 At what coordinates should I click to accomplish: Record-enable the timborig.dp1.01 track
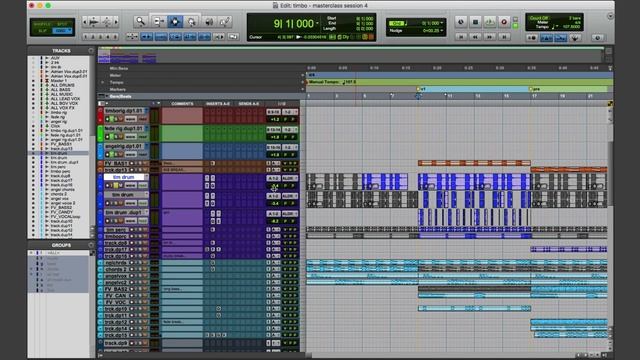coord(107,119)
